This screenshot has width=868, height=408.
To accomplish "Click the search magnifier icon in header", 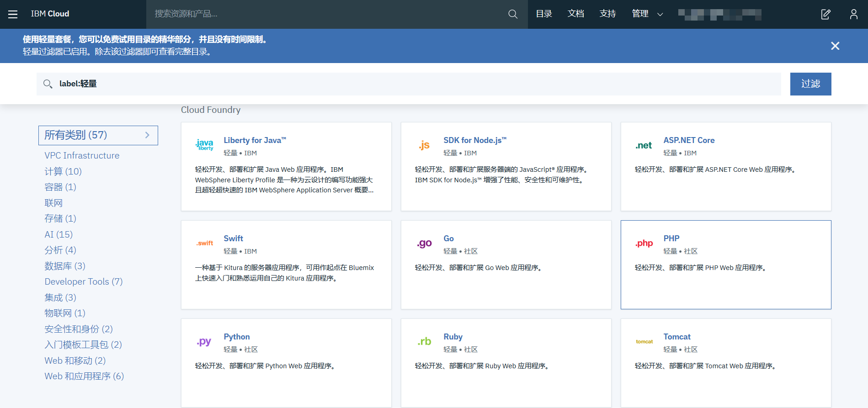I will (x=513, y=14).
